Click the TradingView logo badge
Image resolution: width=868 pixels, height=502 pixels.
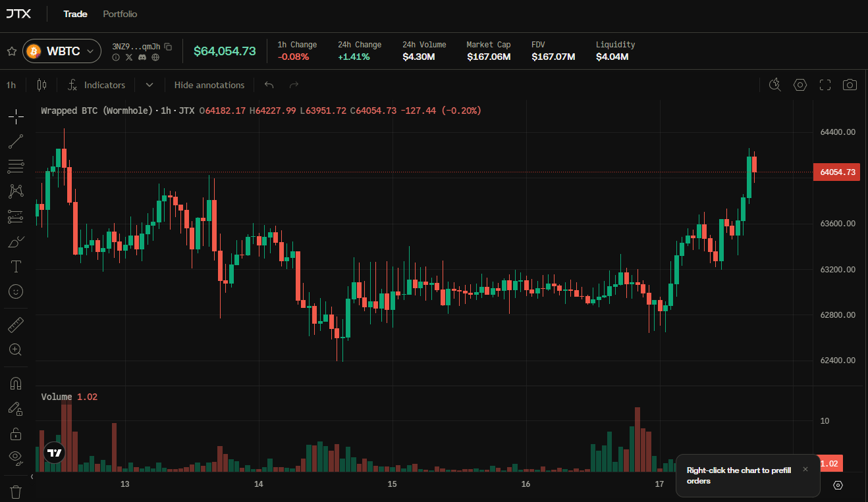tap(55, 453)
